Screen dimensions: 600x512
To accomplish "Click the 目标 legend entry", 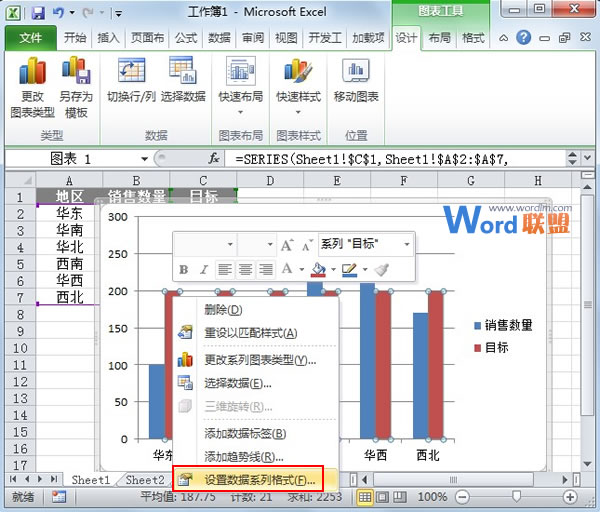I will 491,347.
